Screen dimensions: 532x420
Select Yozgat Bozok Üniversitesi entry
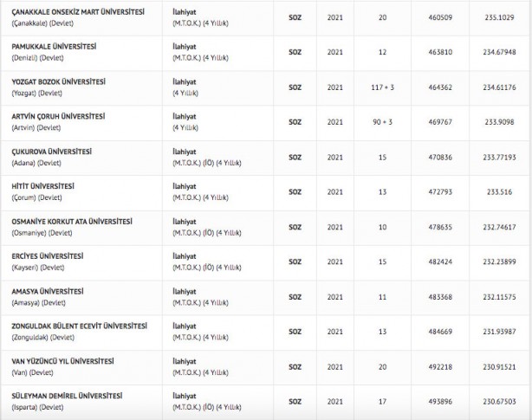(x=59, y=81)
